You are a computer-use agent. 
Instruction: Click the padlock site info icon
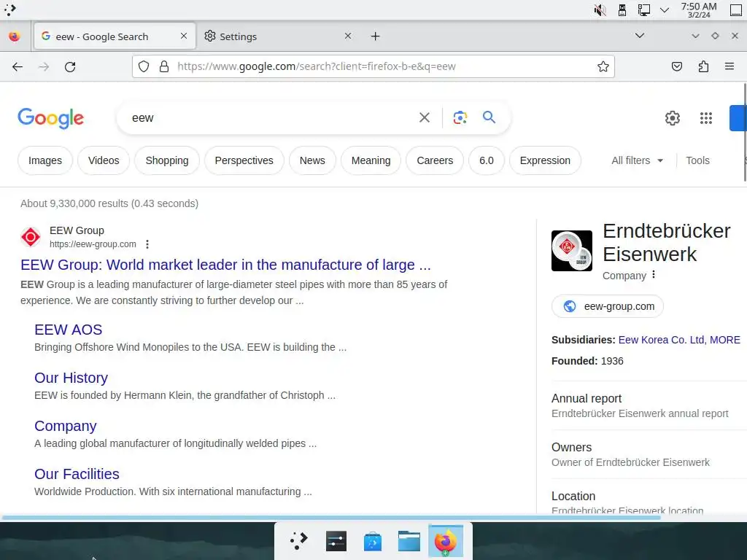pos(164,66)
